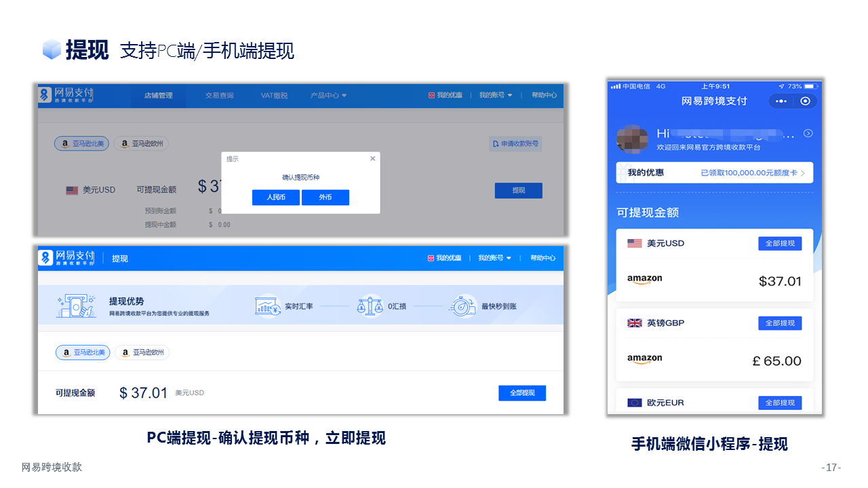Close the 提示 dialog
868x488 pixels.
tap(372, 159)
